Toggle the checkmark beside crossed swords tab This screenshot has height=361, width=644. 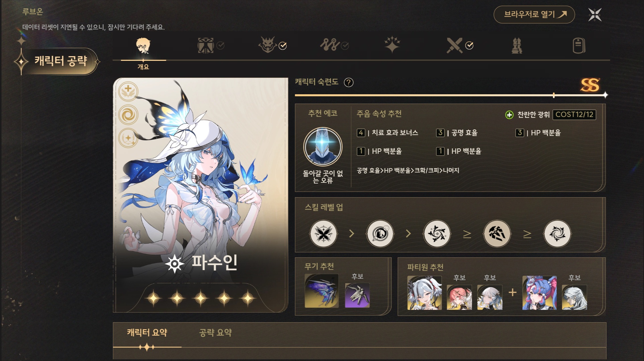[x=469, y=46]
